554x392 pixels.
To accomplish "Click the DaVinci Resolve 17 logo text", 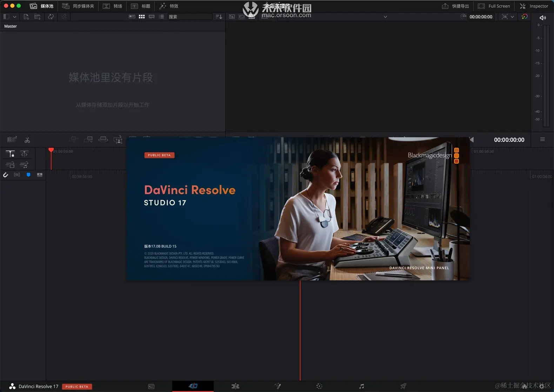I will point(38,386).
